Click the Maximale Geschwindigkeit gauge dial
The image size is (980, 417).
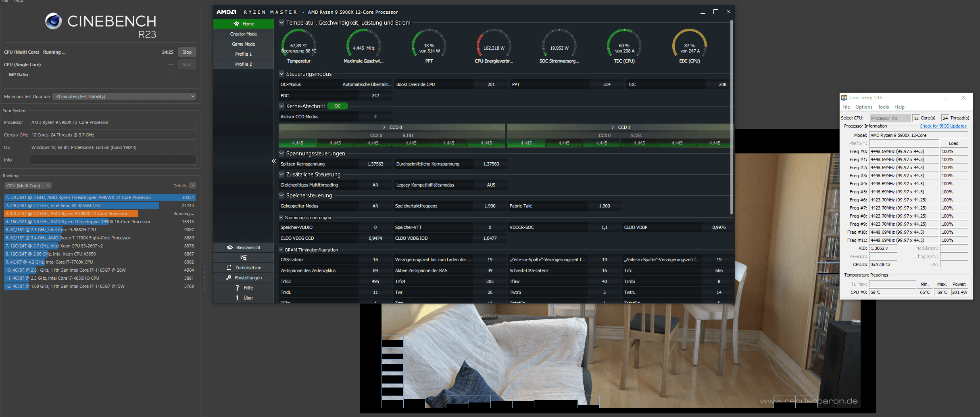click(x=364, y=43)
